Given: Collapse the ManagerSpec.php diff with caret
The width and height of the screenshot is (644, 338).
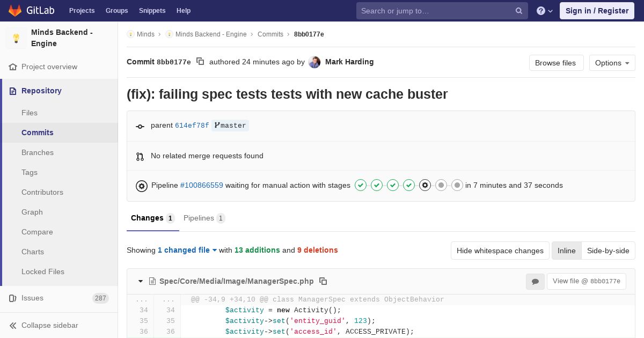Looking at the screenshot, I should coord(141,281).
